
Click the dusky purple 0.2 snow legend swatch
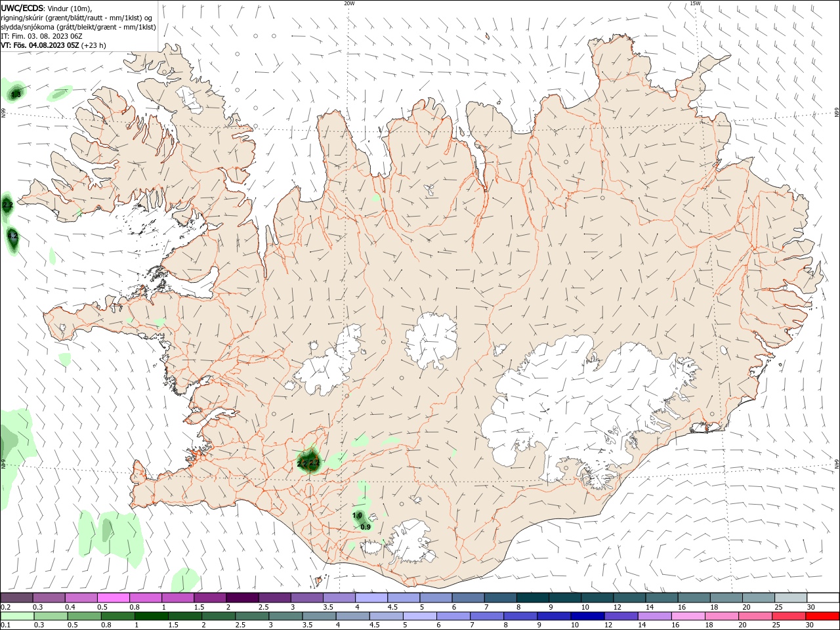pos(16,598)
